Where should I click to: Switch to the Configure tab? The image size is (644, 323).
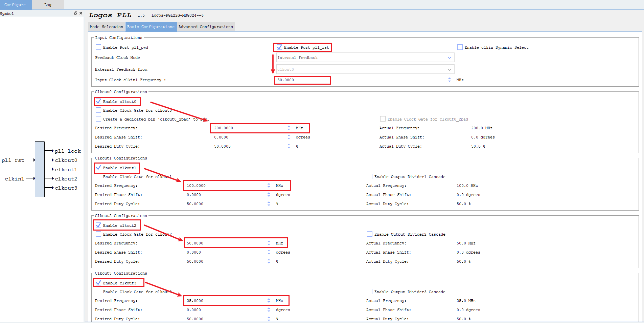pyautogui.click(x=15, y=5)
